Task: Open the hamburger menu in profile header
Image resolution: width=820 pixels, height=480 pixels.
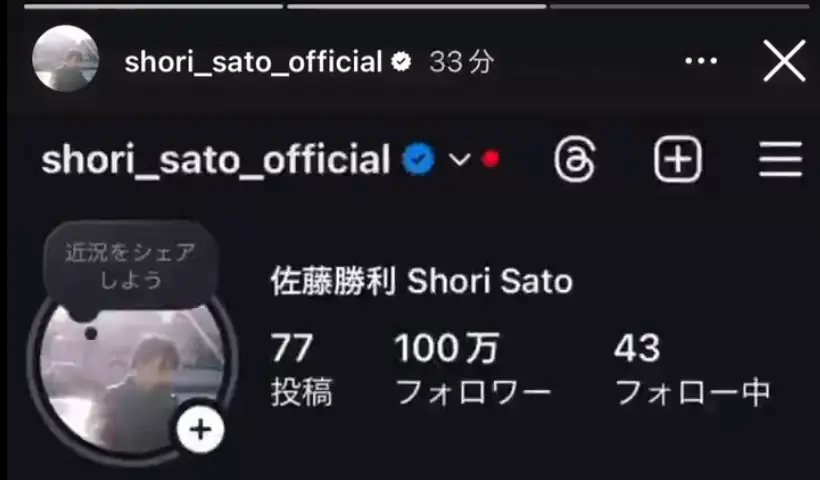Action: tap(781, 159)
